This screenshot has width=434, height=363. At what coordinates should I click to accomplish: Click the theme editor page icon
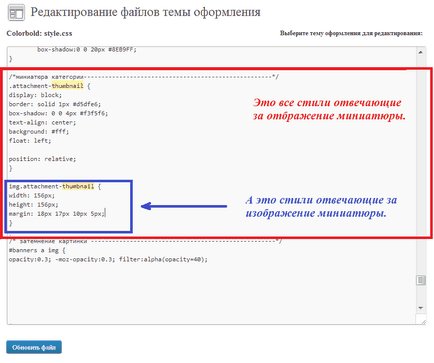16,13
